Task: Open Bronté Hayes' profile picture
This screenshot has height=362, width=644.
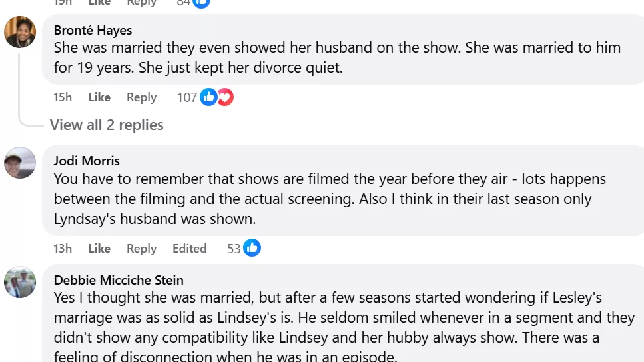Action: click(20, 32)
